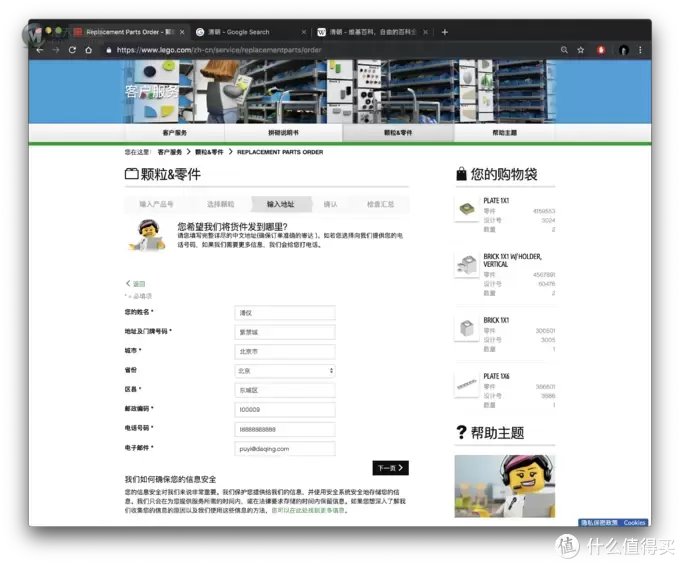The image size is (680, 564).
Task: Click the browser forward arrow
Action: pyautogui.click(x=56, y=50)
